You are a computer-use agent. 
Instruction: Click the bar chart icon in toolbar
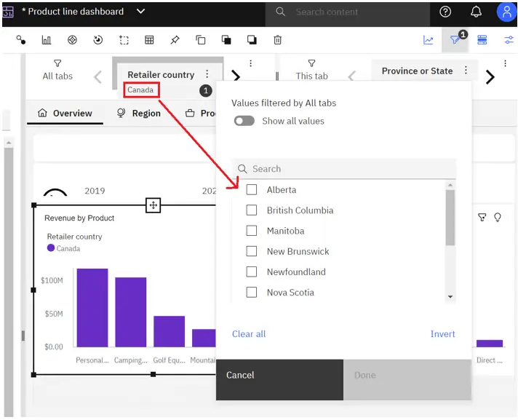pyautogui.click(x=47, y=40)
